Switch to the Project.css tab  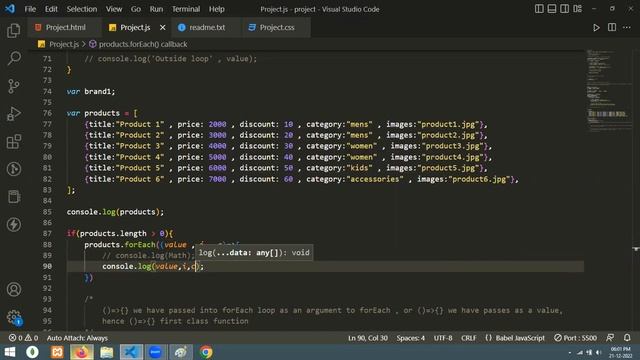[x=277, y=27]
